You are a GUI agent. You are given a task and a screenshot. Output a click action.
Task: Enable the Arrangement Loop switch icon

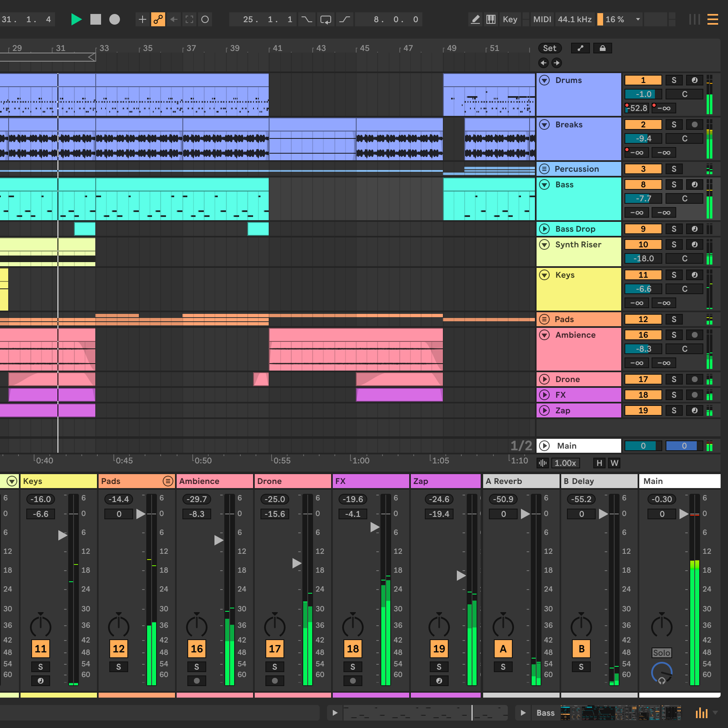coord(326,19)
